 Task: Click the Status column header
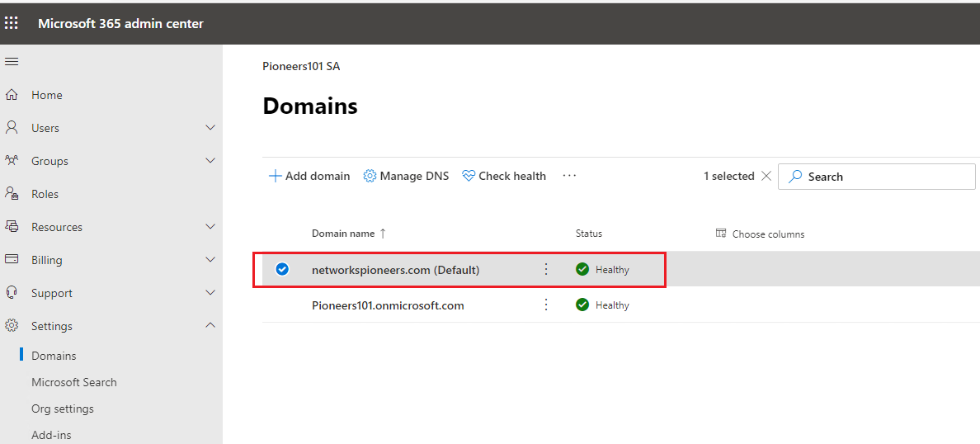click(589, 234)
